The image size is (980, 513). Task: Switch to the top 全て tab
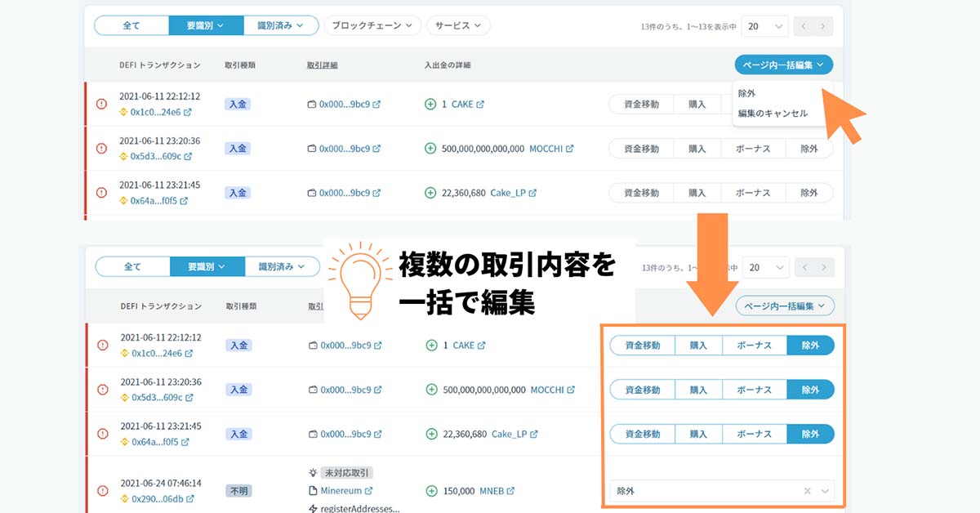click(131, 25)
